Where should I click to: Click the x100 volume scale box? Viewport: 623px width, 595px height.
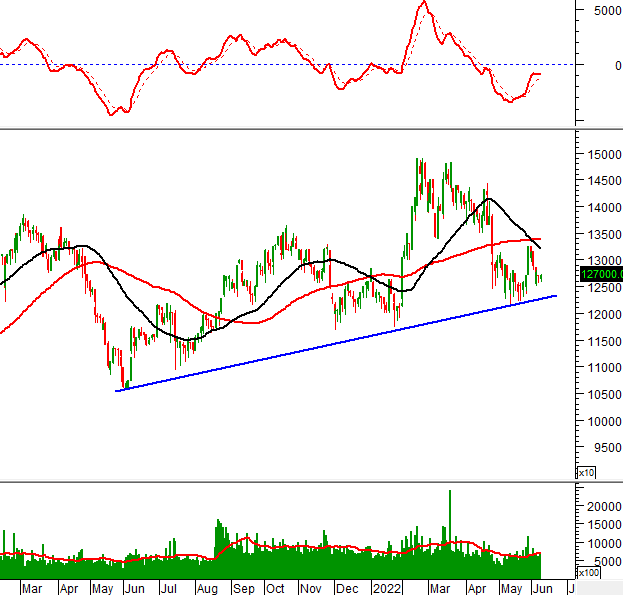tap(588, 572)
